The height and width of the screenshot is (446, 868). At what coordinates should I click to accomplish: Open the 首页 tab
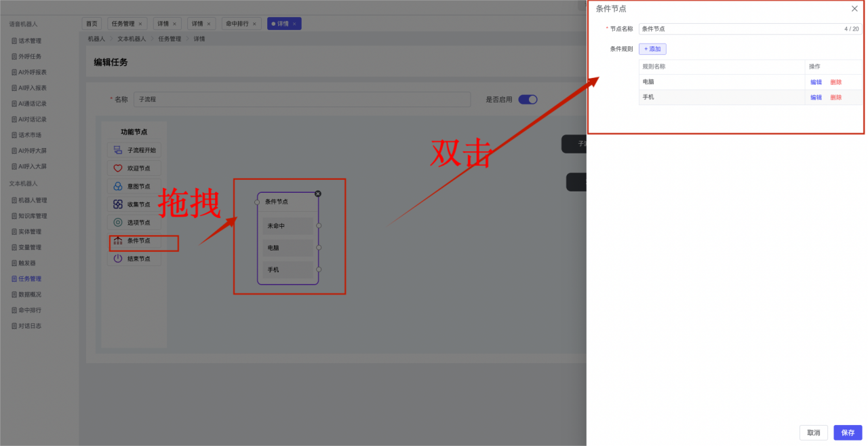coord(92,24)
